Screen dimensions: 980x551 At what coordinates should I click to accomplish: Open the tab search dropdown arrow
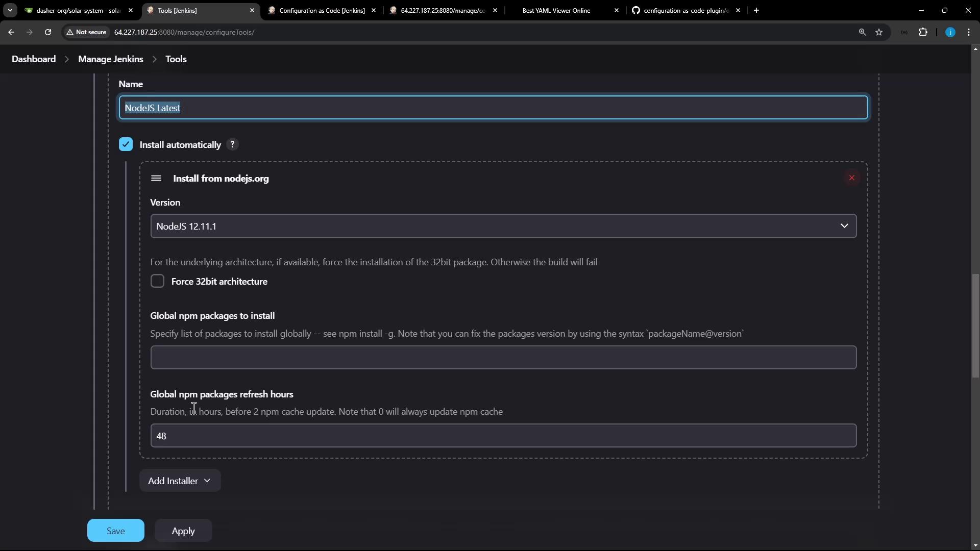[x=10, y=10]
